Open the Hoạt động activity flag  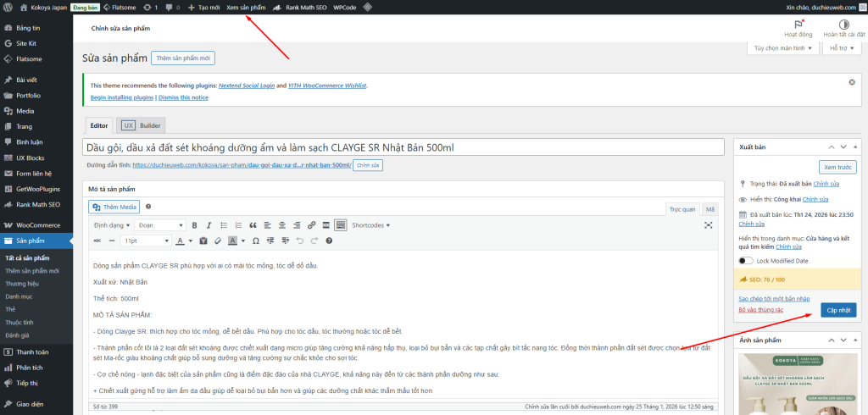[798, 29]
